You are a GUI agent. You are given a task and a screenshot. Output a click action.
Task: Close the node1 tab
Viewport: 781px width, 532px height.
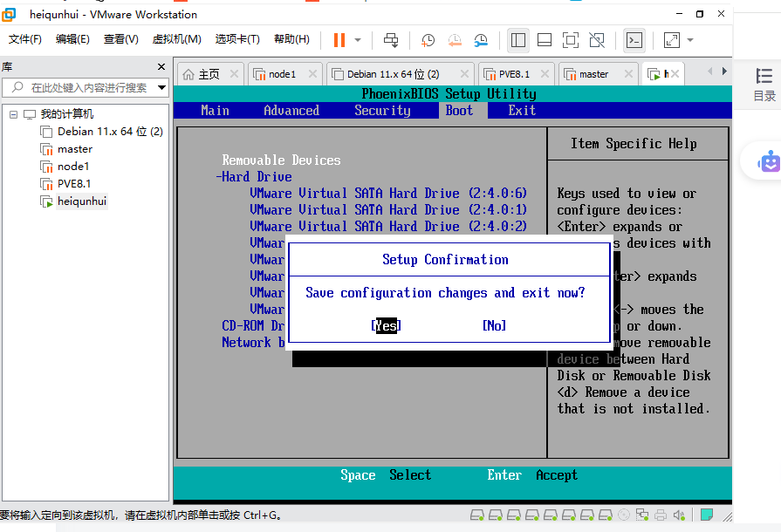(312, 74)
